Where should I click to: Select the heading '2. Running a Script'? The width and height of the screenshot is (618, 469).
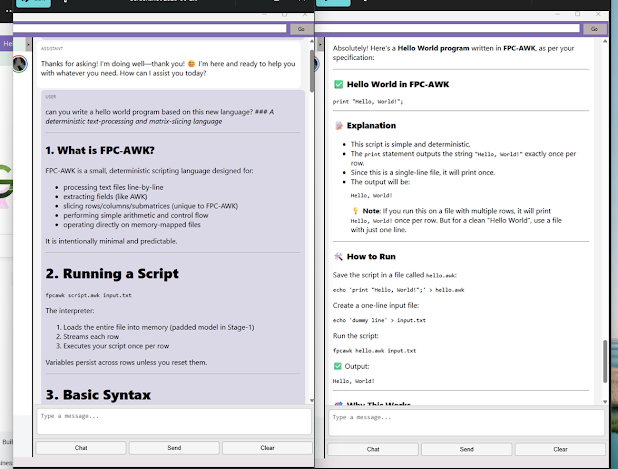point(112,274)
